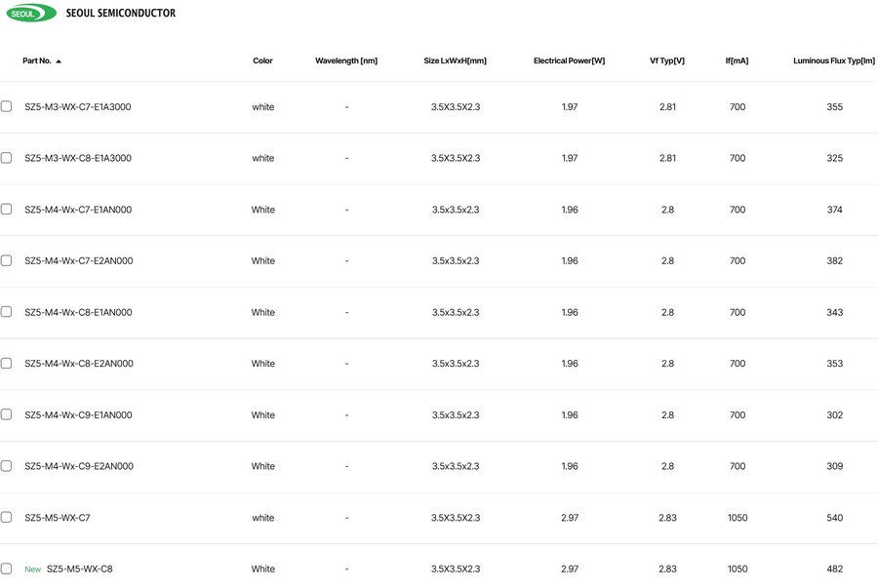Click the SEOUL SEMICONDUCTOR brand text

coord(120,13)
